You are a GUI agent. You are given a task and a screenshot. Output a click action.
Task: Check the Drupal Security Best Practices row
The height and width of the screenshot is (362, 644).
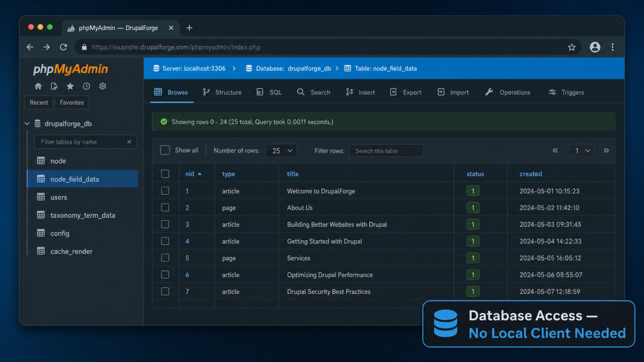[x=165, y=291]
